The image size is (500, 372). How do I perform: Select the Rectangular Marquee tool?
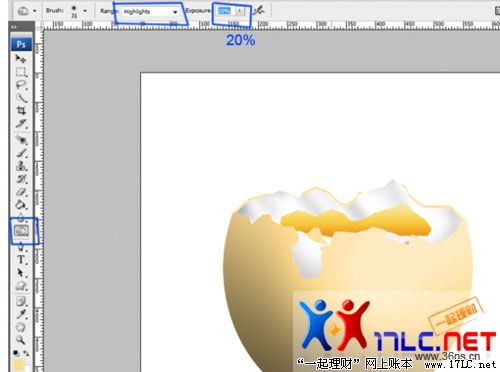point(21,72)
